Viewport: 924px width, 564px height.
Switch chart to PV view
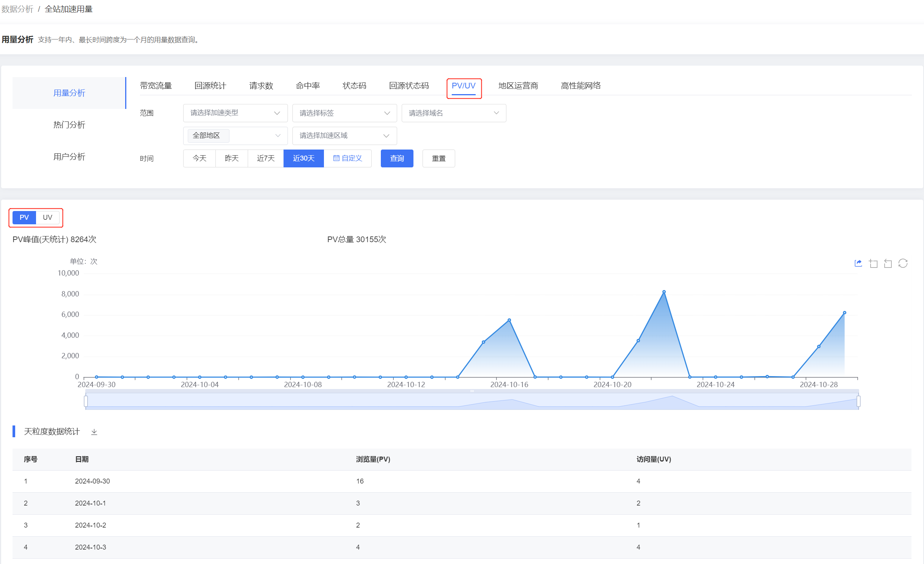[24, 217]
